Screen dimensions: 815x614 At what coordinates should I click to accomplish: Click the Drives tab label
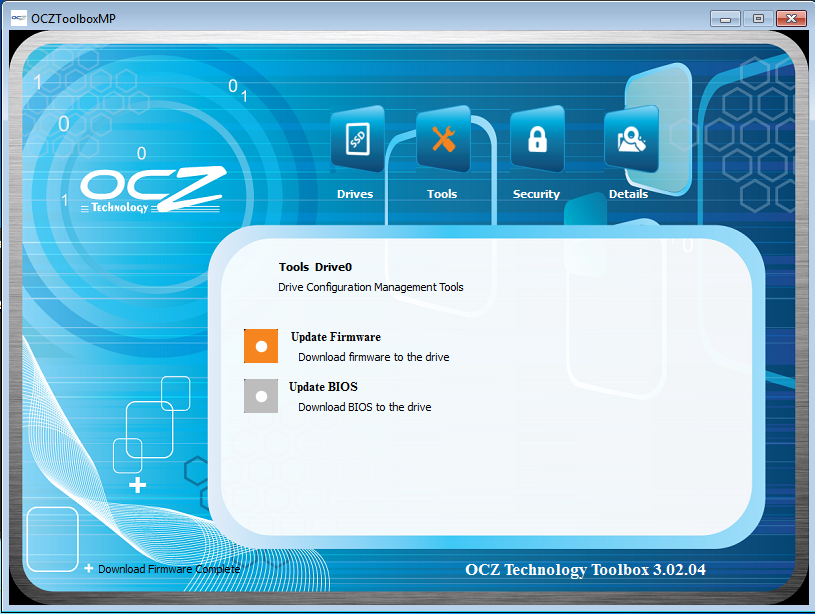click(x=355, y=194)
